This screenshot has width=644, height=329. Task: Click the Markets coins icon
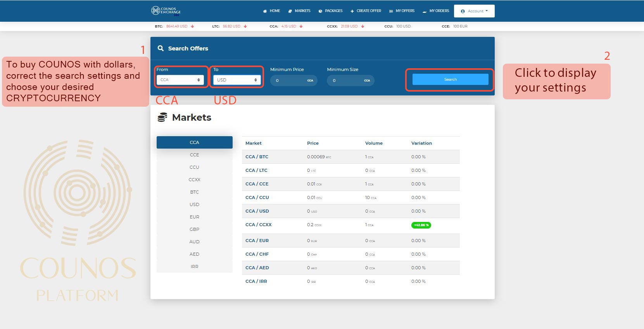(x=162, y=117)
